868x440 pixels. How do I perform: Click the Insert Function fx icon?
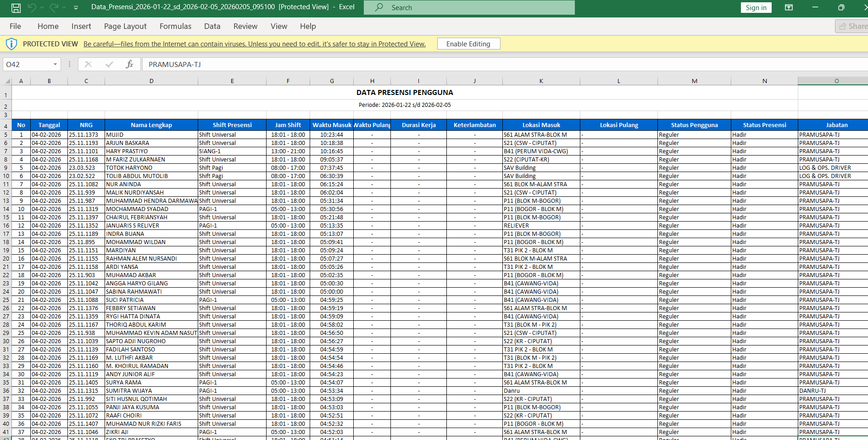(129, 64)
